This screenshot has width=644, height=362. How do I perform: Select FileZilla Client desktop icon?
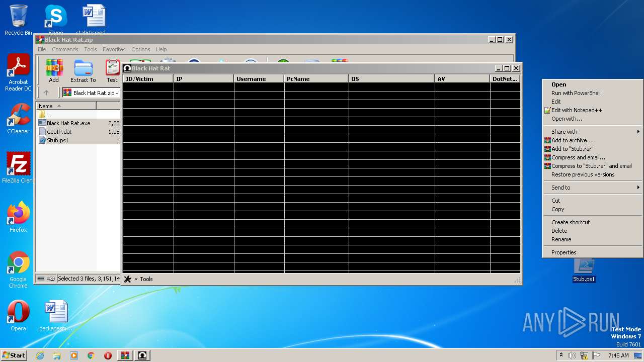(18, 168)
